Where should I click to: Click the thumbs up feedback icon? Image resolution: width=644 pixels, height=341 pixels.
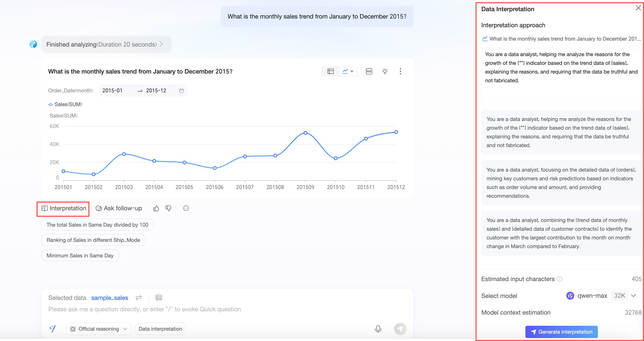(156, 208)
